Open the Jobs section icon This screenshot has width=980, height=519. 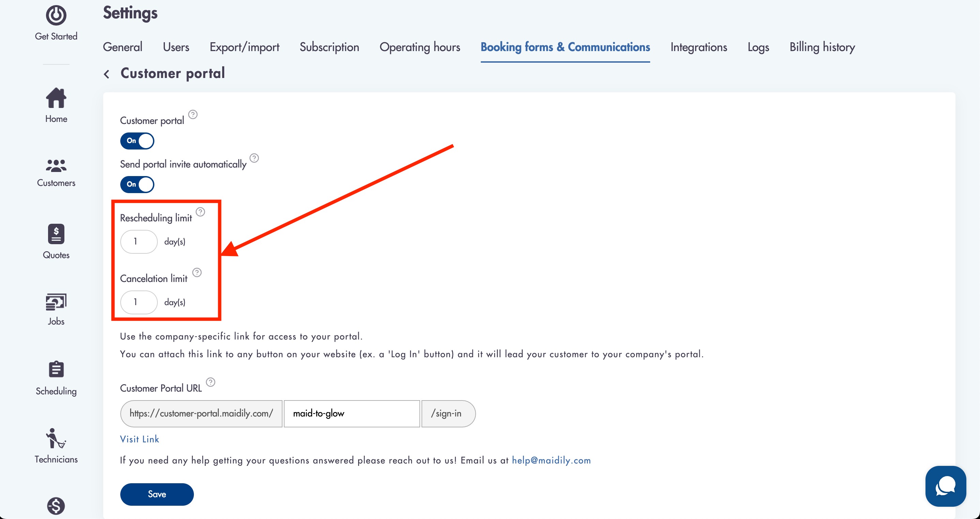56,302
